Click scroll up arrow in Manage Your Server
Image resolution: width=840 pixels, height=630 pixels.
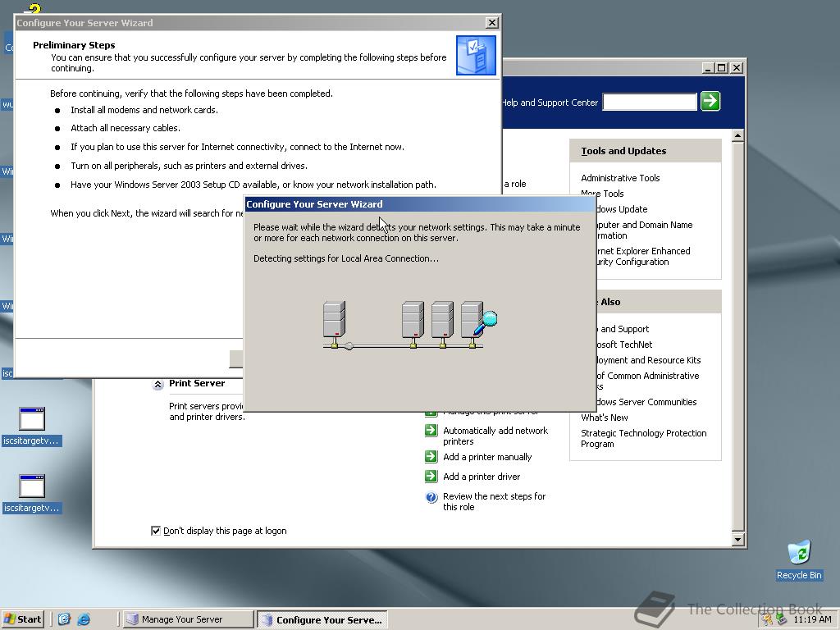point(737,135)
